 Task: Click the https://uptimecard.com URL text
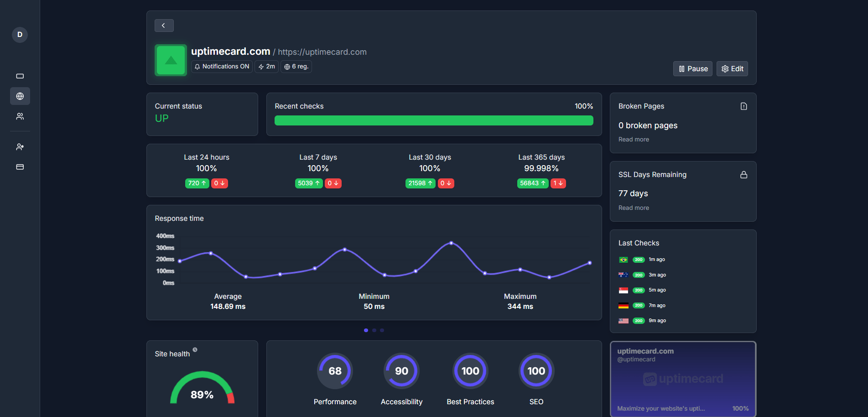coord(322,52)
